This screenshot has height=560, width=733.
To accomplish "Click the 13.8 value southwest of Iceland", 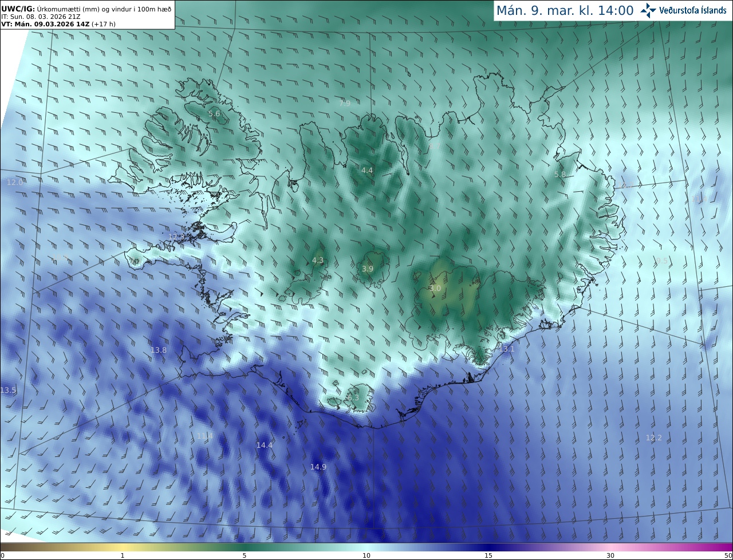I will tap(159, 350).
